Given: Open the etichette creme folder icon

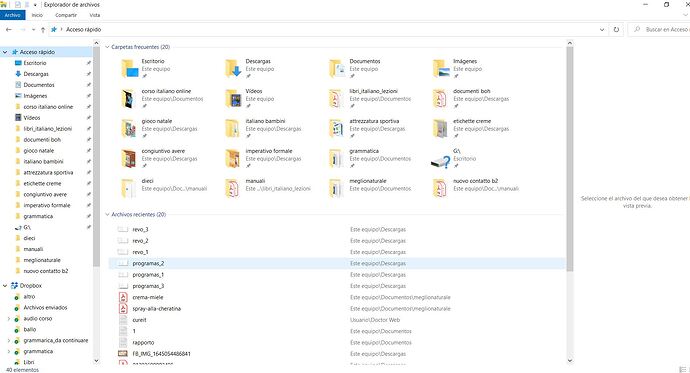Looking at the screenshot, I should click(x=440, y=128).
